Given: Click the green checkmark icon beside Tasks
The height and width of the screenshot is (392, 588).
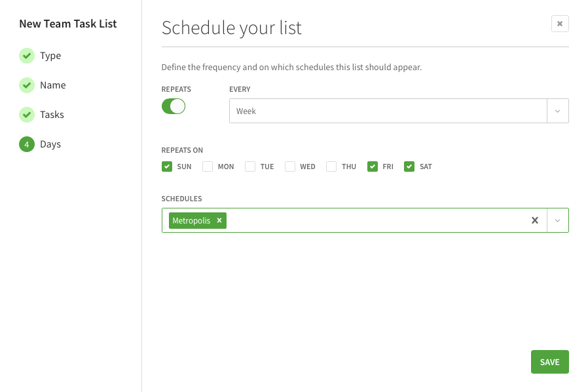Looking at the screenshot, I should tap(26, 115).
